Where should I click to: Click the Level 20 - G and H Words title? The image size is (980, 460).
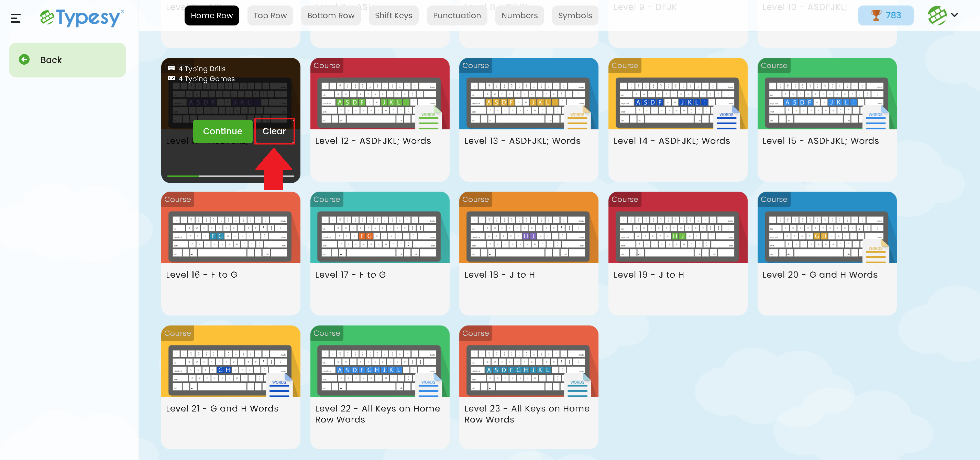pos(820,275)
